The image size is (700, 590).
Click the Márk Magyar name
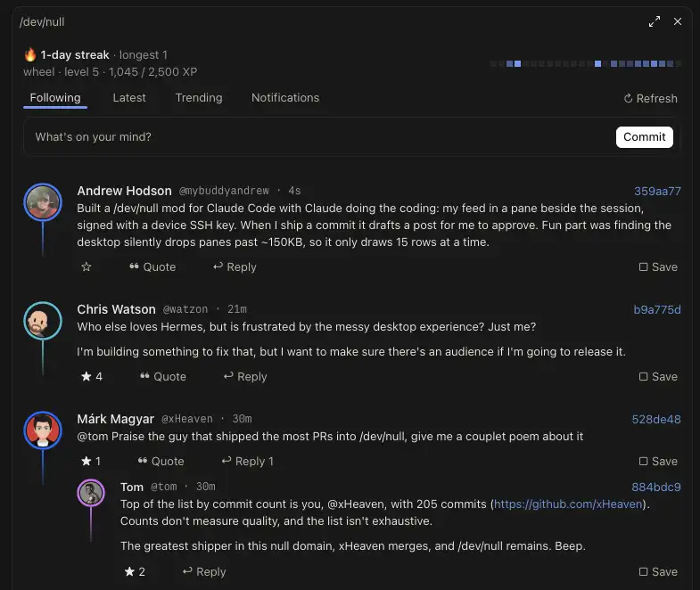[x=115, y=419]
